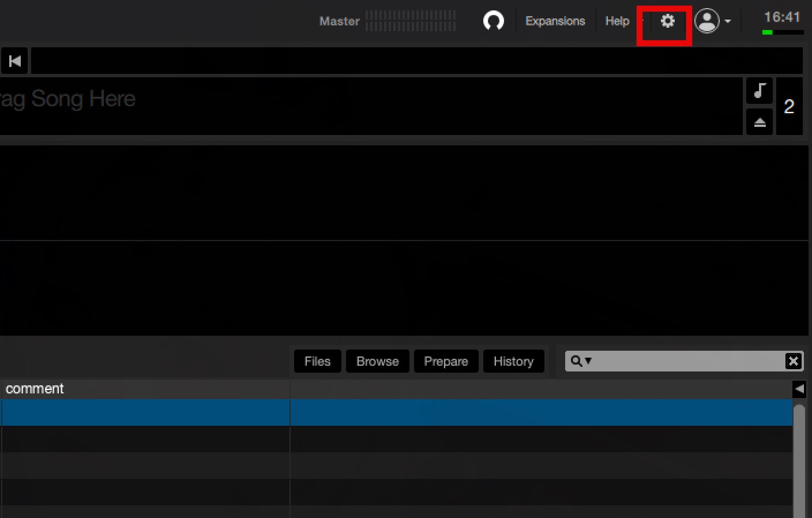Image resolution: width=812 pixels, height=518 pixels.
Task: Eject the track from deck 2
Action: coord(760,122)
